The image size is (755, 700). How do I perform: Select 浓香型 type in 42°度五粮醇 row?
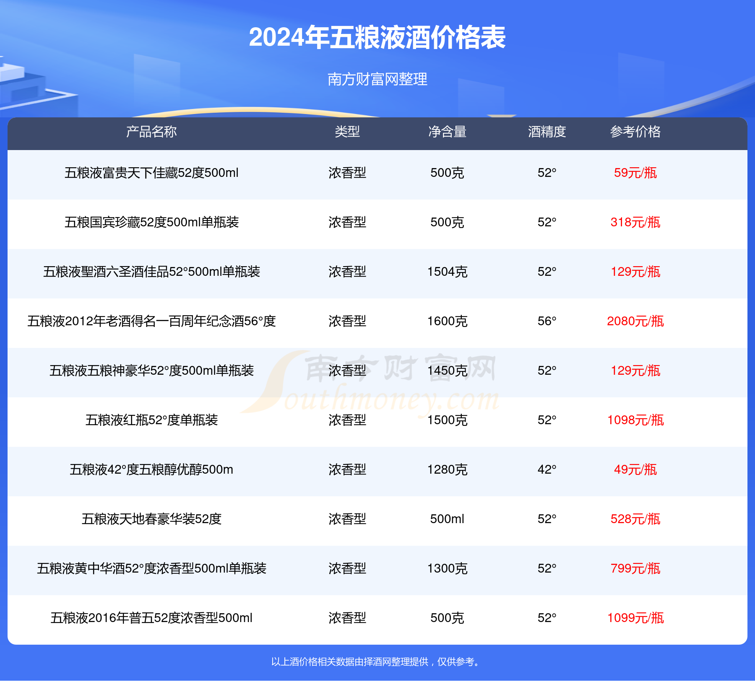coord(347,469)
